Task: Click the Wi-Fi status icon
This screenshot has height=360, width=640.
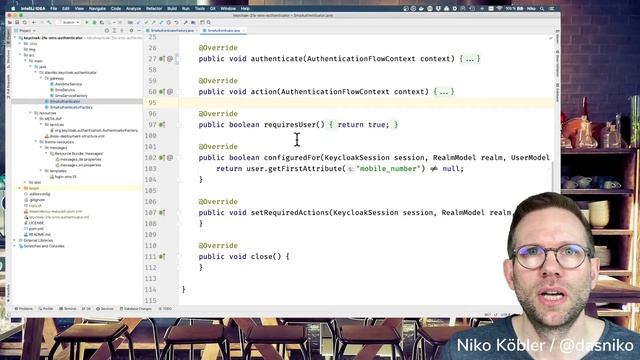Action: click(x=499, y=8)
